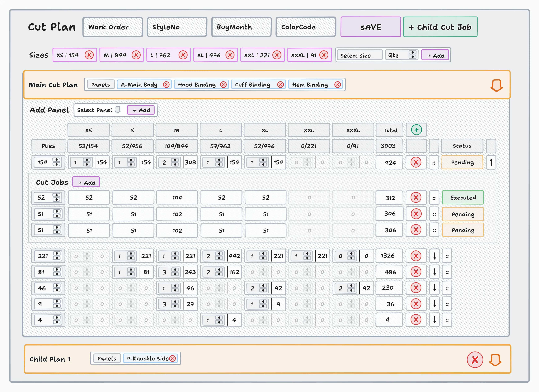Click the Work Order input field
Viewport: 539px width, 392px height.
tap(113, 27)
